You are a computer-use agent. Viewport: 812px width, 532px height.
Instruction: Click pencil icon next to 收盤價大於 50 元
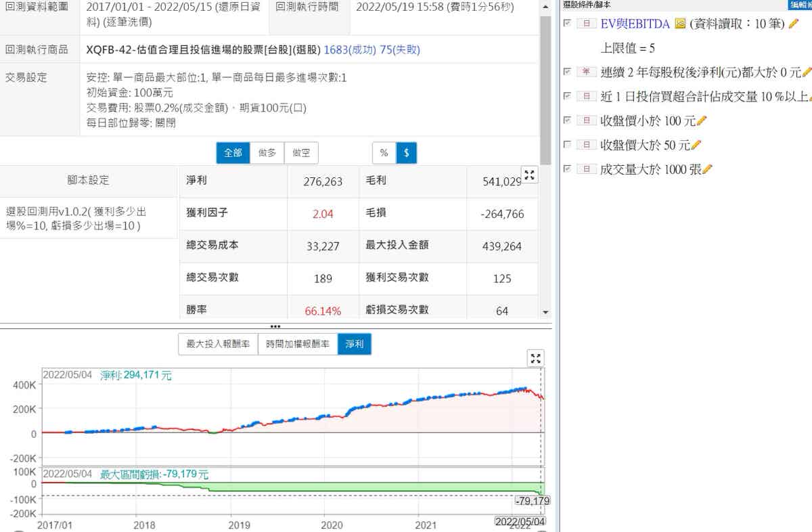coord(696,145)
